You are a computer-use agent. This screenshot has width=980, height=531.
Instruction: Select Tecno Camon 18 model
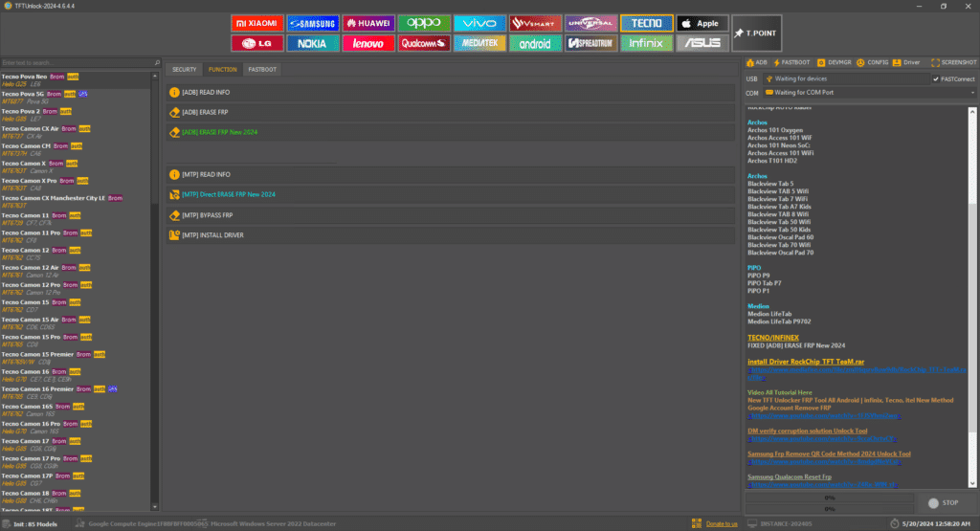pyautogui.click(x=75, y=497)
